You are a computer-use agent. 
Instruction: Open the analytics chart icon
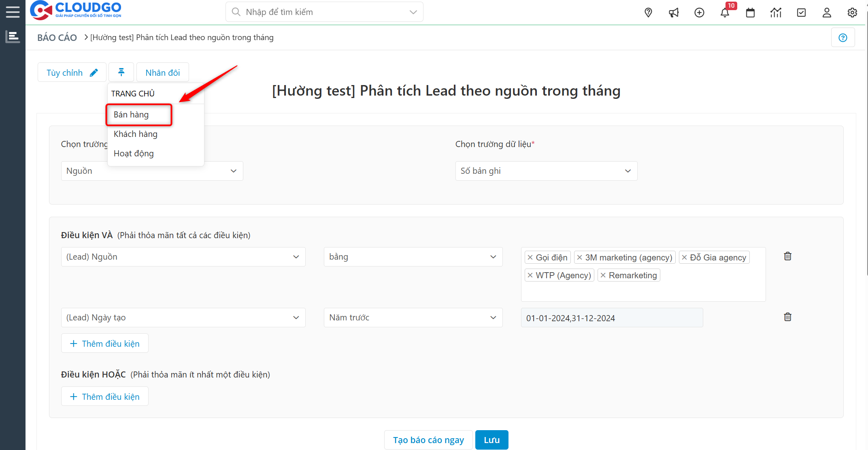point(776,12)
